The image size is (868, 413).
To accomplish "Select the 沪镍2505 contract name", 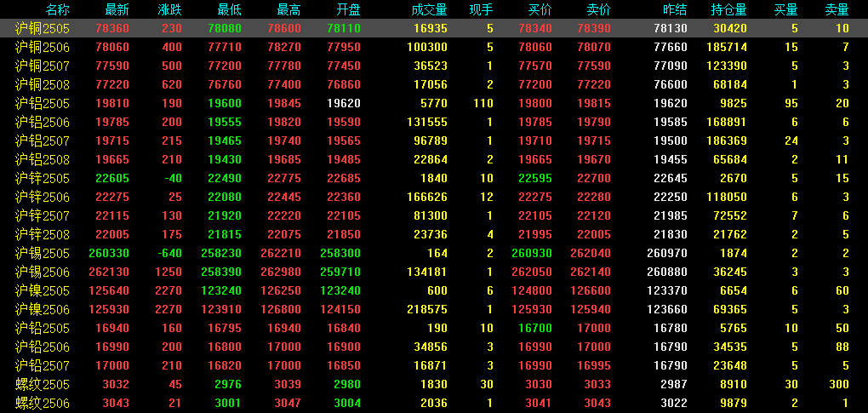I will 42,290.
